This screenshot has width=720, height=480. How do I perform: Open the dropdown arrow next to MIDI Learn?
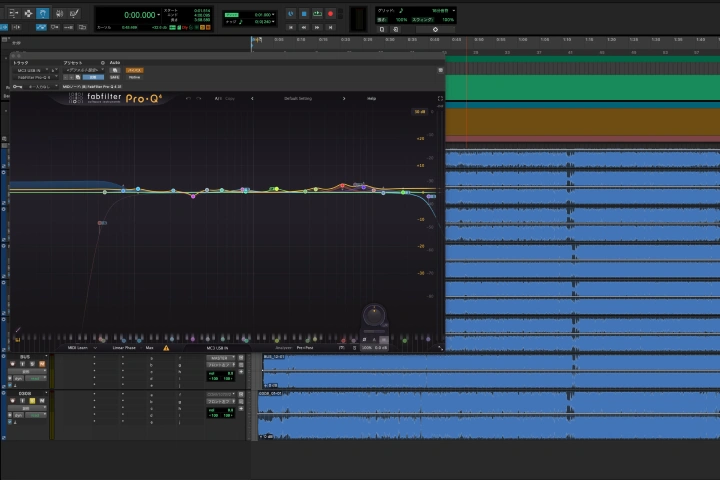click(95, 348)
